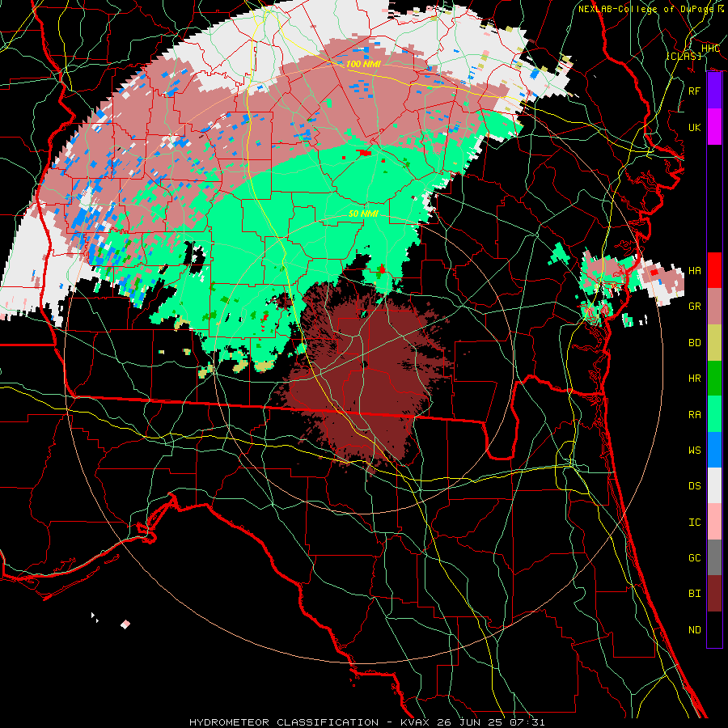Click the ND legend label
The height and width of the screenshot is (728, 728).
coord(694,630)
